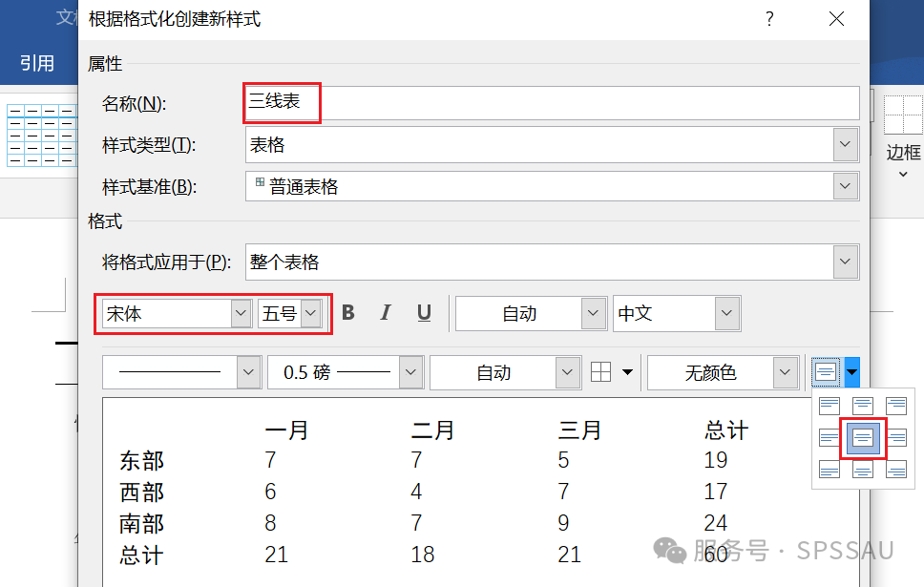Toggle Bold formatting for the table style

click(347, 313)
